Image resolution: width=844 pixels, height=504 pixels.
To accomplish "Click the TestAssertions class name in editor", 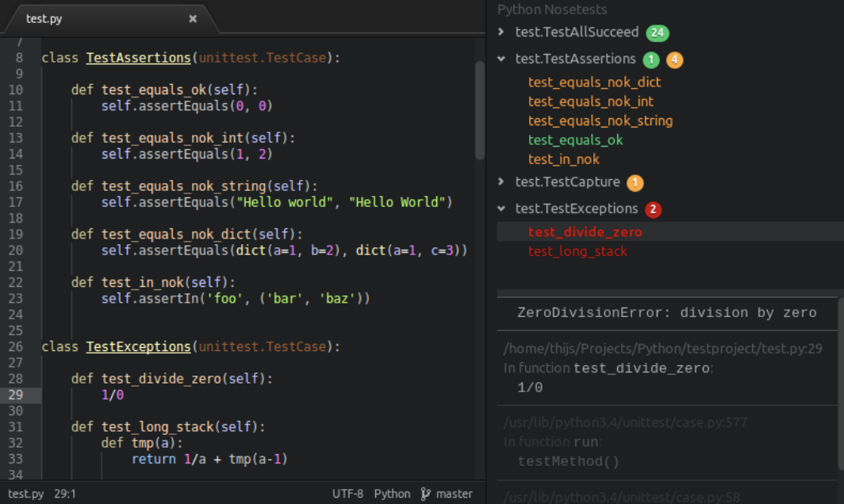I will tap(138, 58).
